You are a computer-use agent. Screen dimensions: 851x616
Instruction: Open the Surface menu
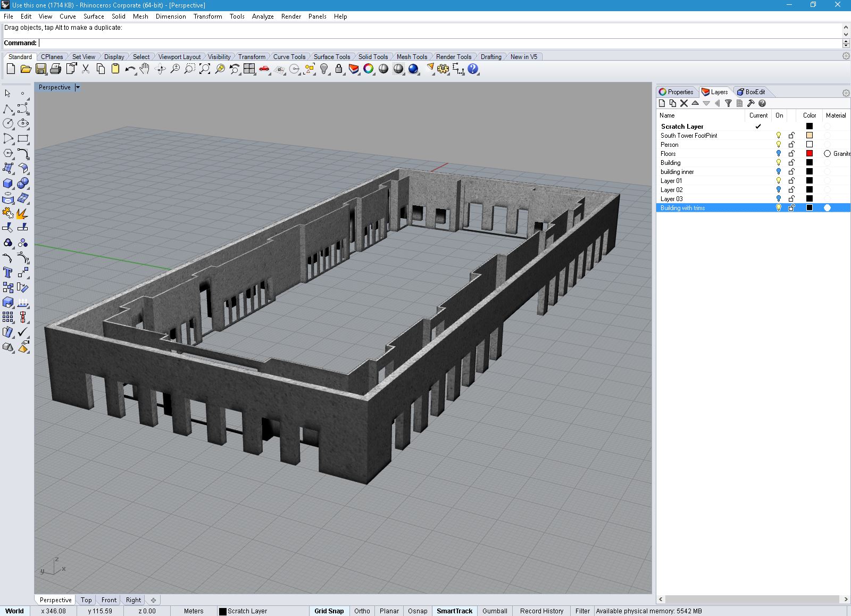tap(94, 16)
